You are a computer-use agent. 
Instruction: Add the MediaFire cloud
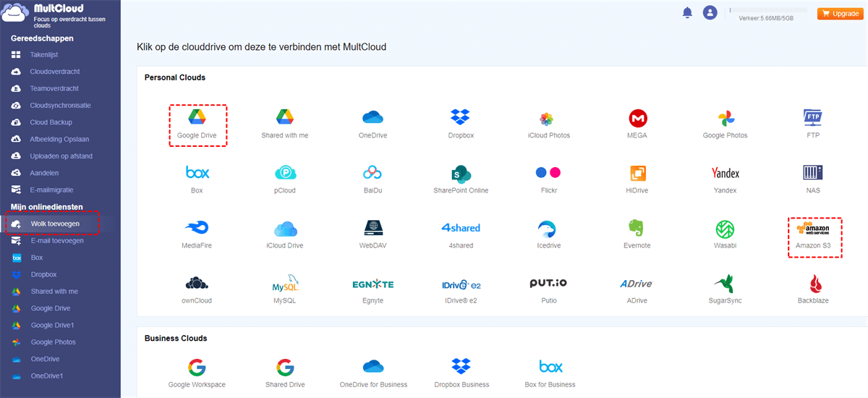pos(197,235)
